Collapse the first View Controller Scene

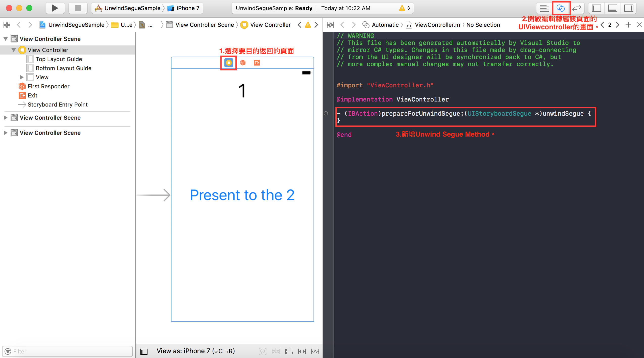click(x=6, y=39)
